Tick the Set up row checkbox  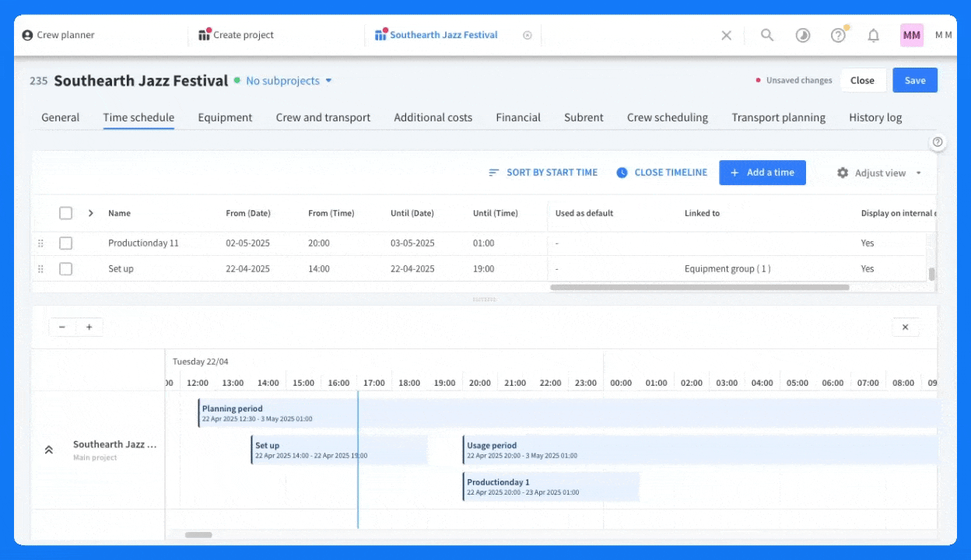66,269
